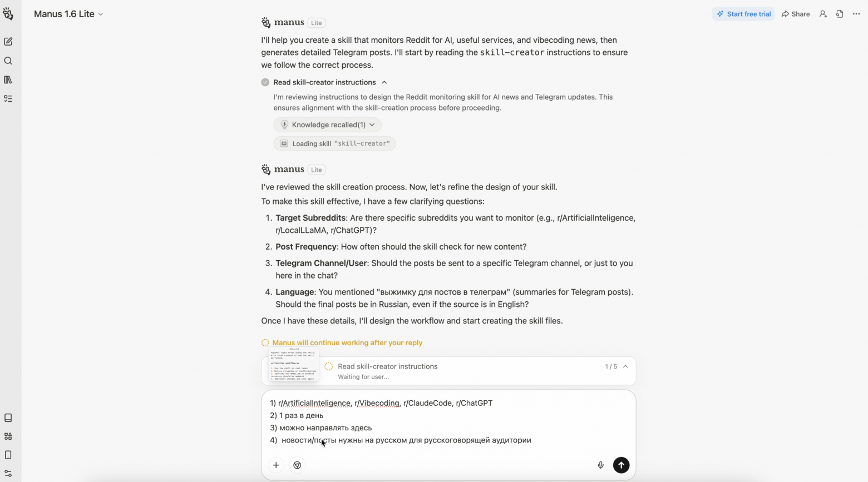
Task: Collapse Read skill-creator instructions step
Action: tap(384, 82)
